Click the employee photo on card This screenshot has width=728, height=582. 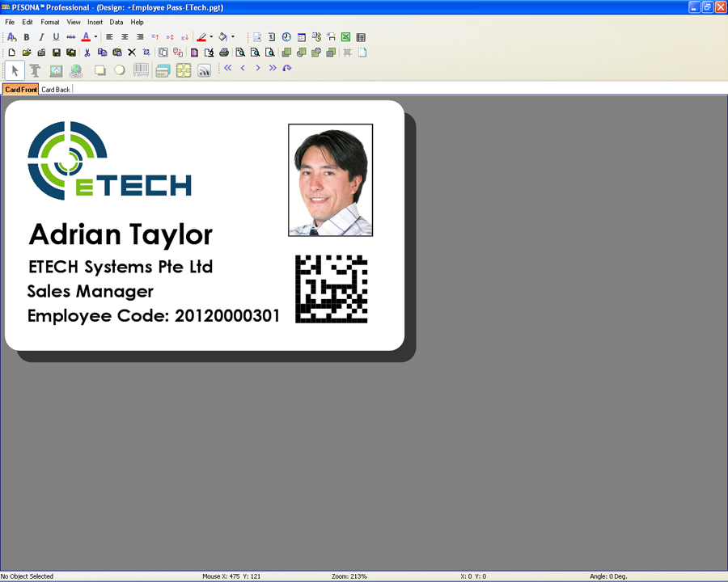point(330,179)
